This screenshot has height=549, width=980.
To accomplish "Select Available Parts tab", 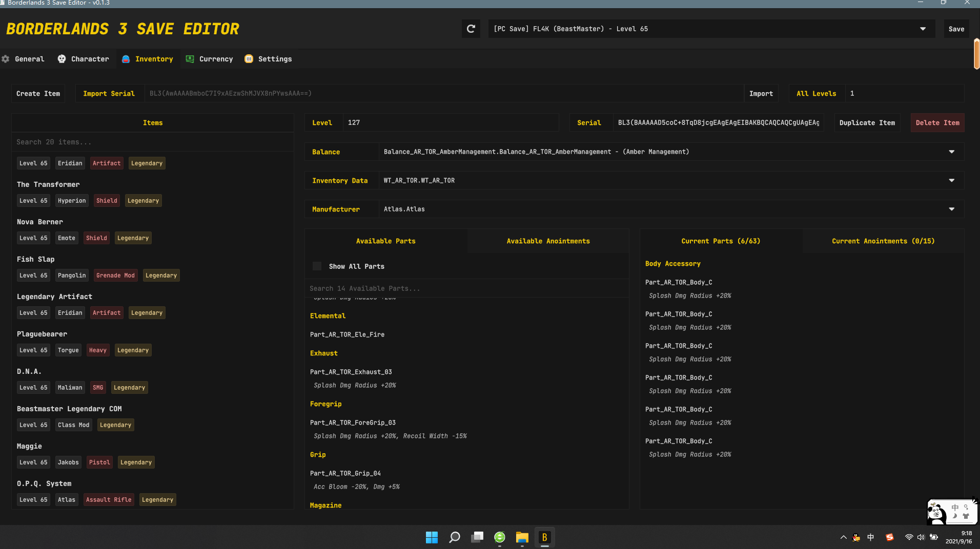I will [386, 241].
